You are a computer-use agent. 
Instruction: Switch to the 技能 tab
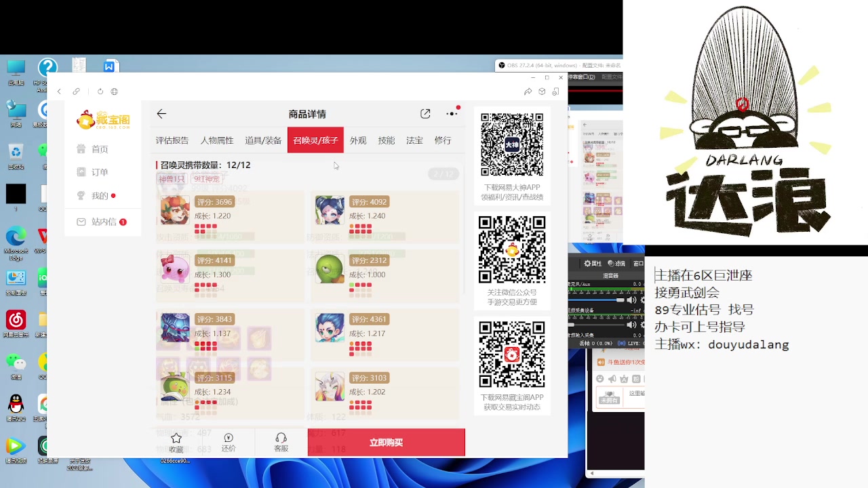tap(387, 140)
